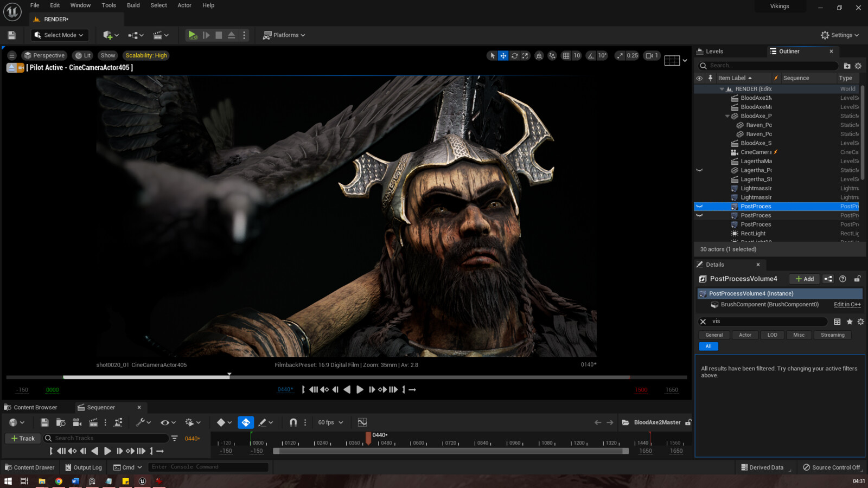Activate the Rotate tool in viewport
The image size is (868, 488).
pyautogui.click(x=514, y=55)
